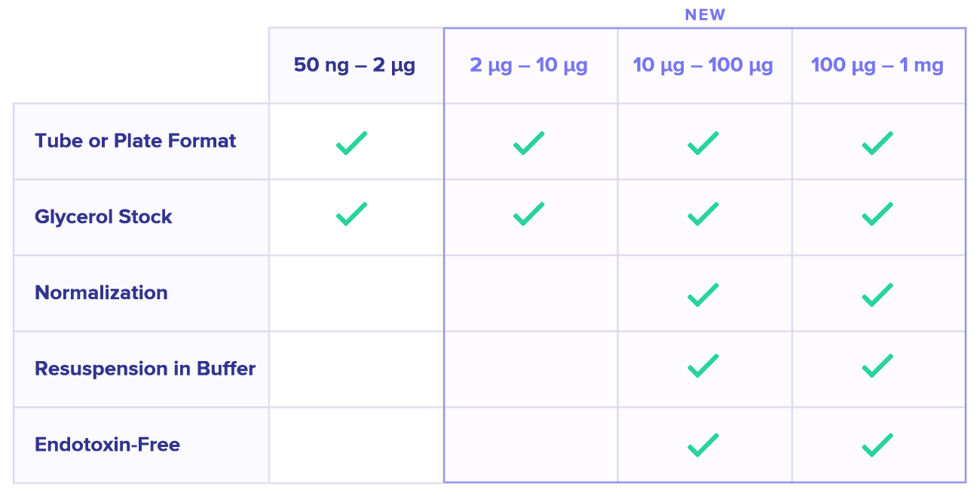Select the 50 ng – 2 µg column header

point(354,66)
